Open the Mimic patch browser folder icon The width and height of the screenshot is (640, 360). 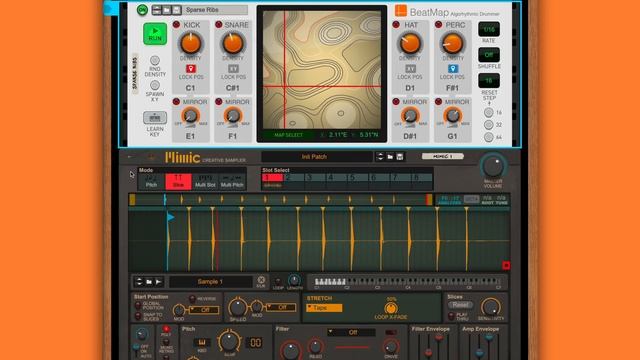pos(390,157)
